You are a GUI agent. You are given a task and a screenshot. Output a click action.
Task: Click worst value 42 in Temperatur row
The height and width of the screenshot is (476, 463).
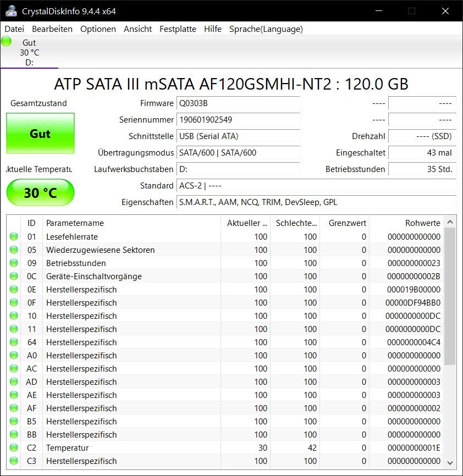pyautogui.click(x=312, y=448)
